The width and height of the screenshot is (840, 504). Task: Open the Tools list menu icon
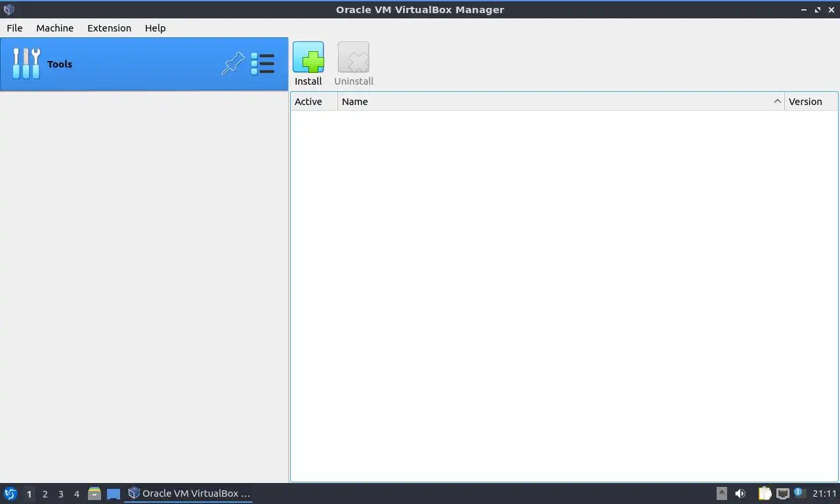pos(262,64)
